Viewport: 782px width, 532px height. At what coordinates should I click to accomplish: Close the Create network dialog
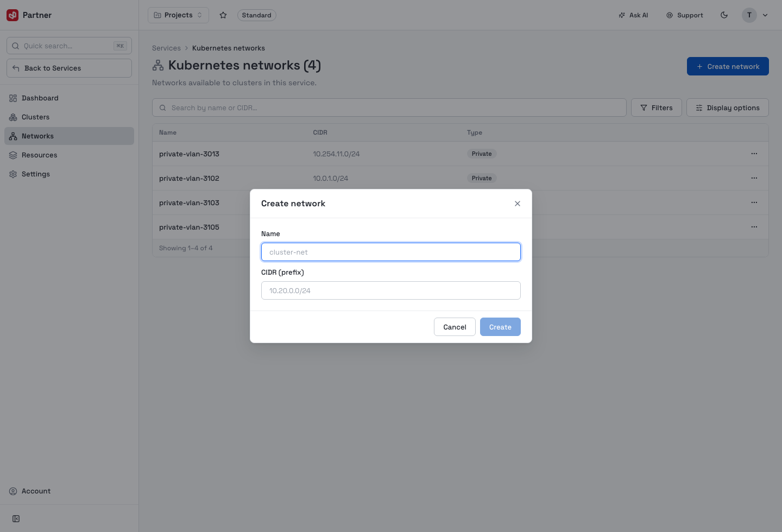(518, 204)
